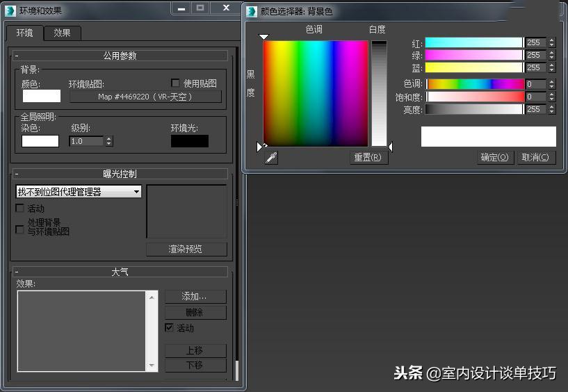The width and height of the screenshot is (568, 392).
Task: Open the 效果 tab
Action: pyautogui.click(x=62, y=33)
